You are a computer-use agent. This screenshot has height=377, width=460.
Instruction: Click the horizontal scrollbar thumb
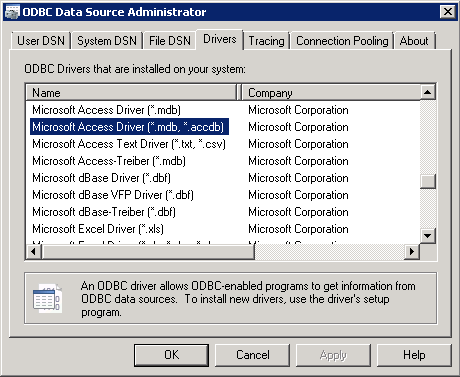pyautogui.click(x=148, y=251)
